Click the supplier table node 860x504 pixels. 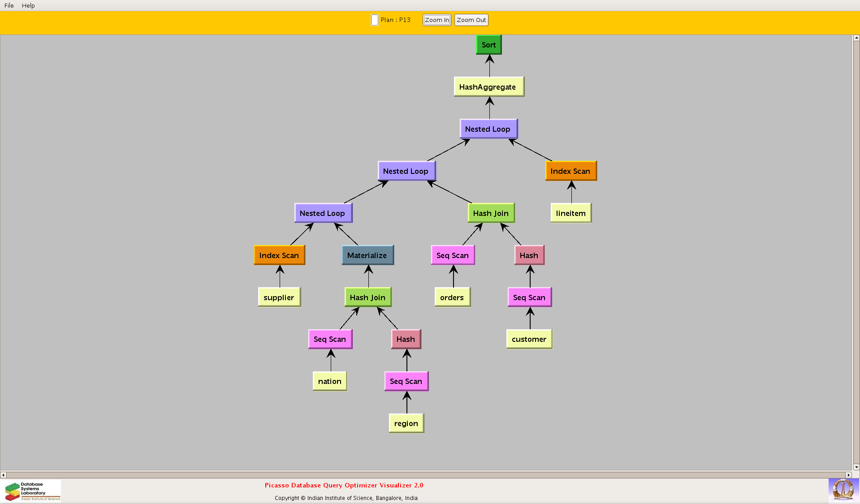point(279,297)
